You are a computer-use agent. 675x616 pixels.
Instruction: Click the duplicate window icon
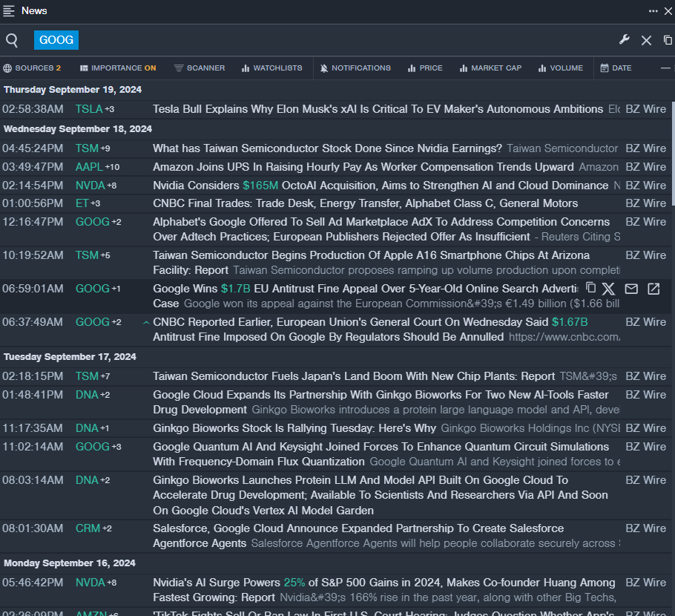[668, 40]
